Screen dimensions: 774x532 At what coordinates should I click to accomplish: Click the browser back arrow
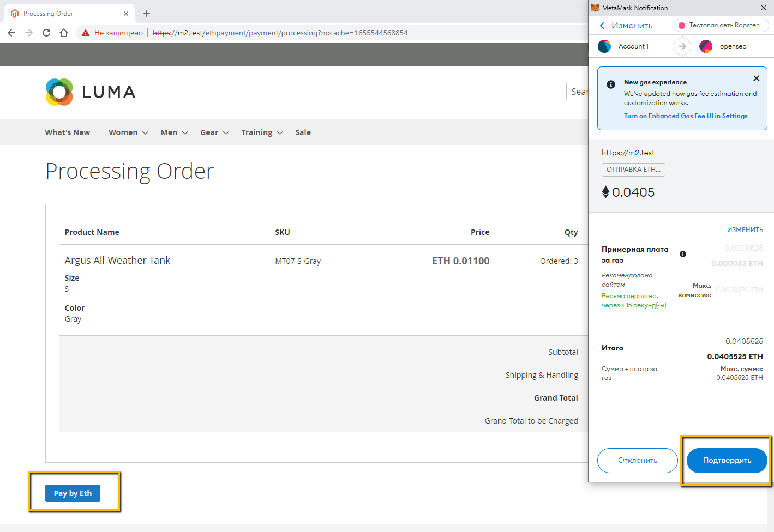tap(11, 33)
